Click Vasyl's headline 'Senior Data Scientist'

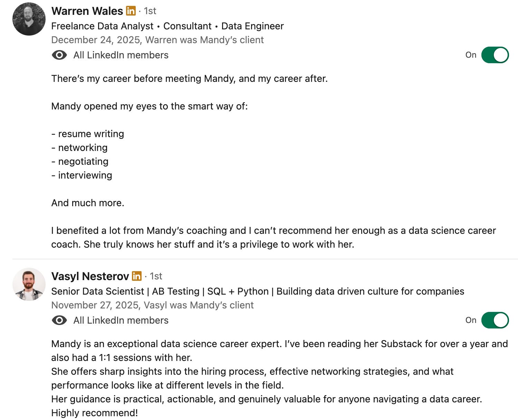click(98, 291)
